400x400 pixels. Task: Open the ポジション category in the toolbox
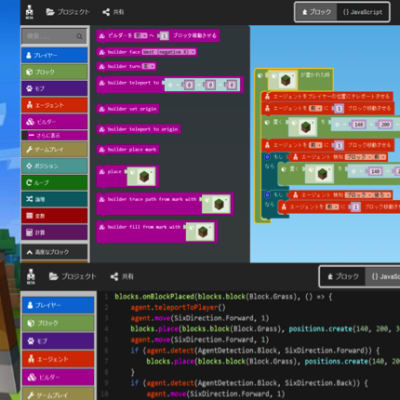tap(54, 166)
